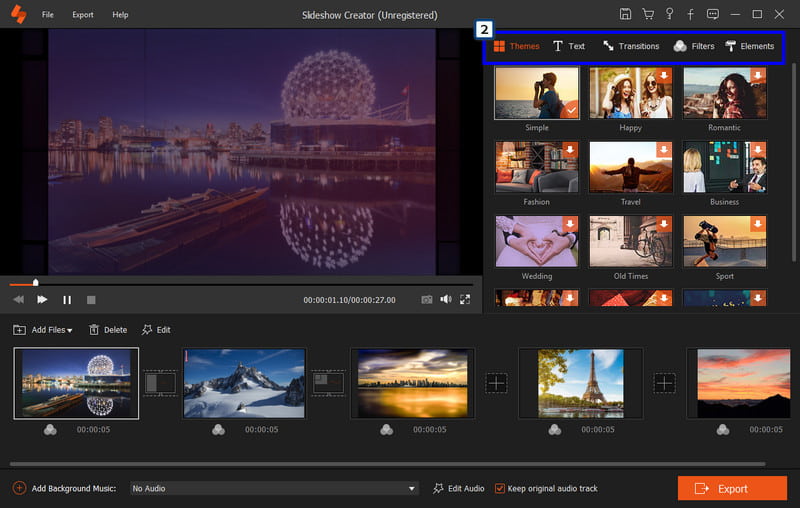
Task: Mute the preview volume speaker icon
Action: click(x=446, y=299)
